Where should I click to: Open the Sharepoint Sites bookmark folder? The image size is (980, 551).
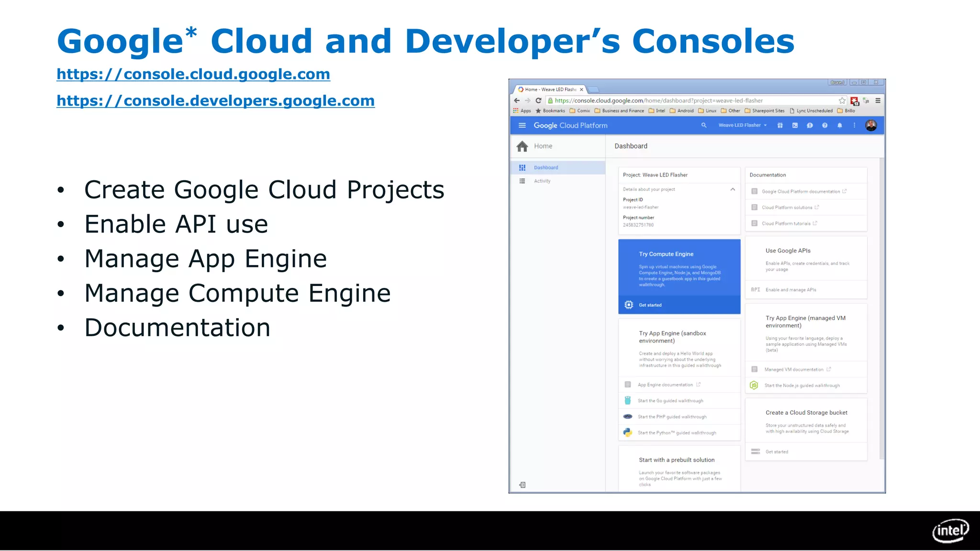(x=765, y=110)
